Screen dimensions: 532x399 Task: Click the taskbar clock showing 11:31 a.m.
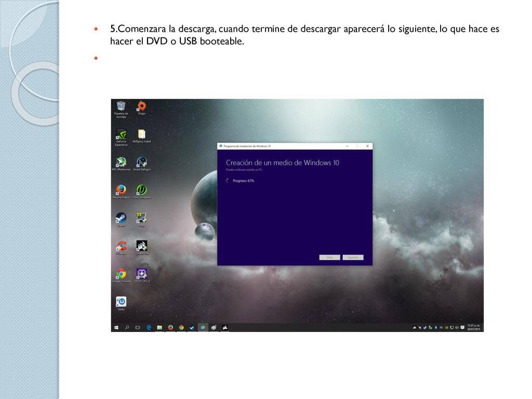[x=474, y=327]
